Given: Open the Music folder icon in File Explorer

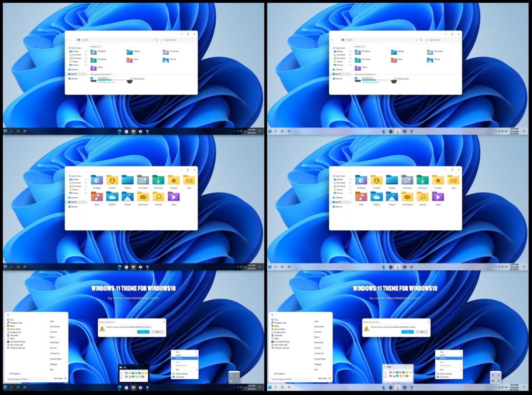Looking at the screenshot, I should pyautogui.click(x=97, y=197).
